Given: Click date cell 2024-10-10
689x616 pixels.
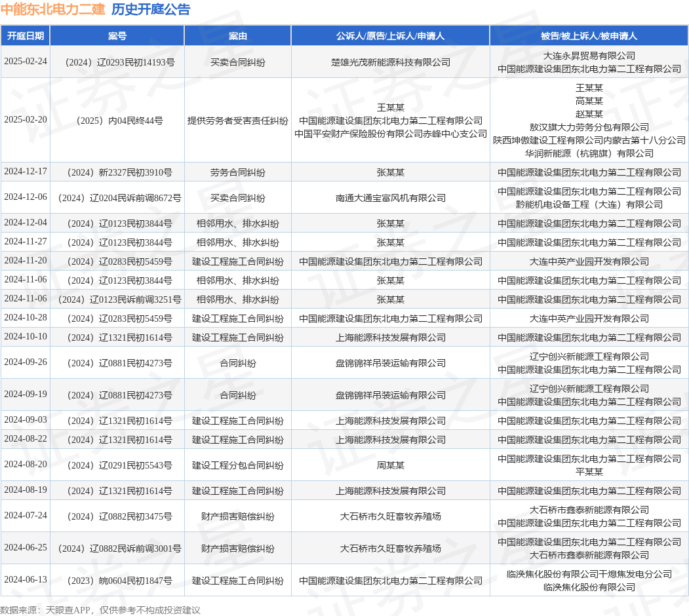Looking at the screenshot, I should coord(26,337).
